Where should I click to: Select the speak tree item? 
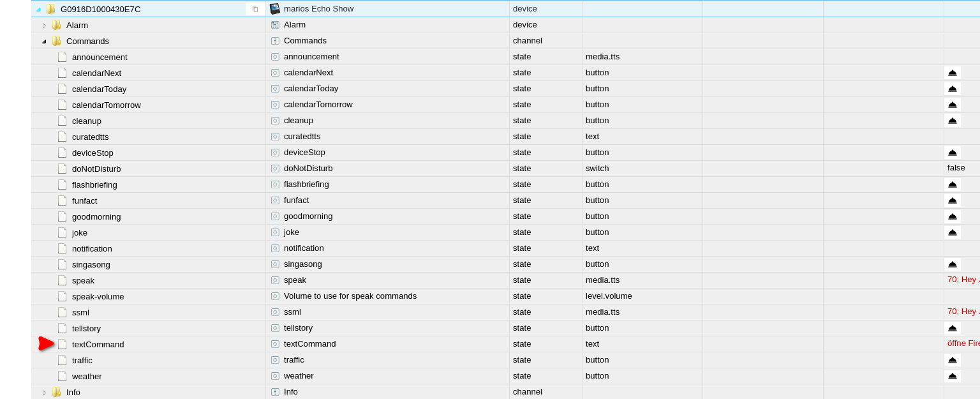pos(83,280)
